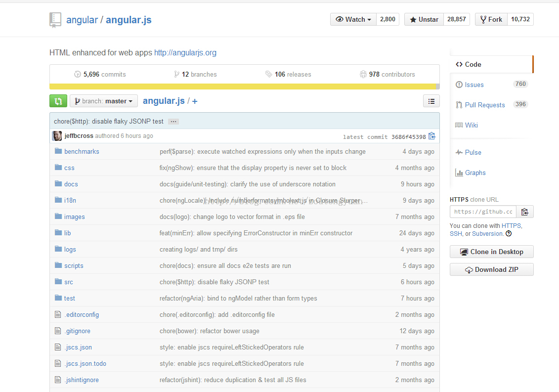Unstar the angular.js repository
559x392 pixels.
424,19
